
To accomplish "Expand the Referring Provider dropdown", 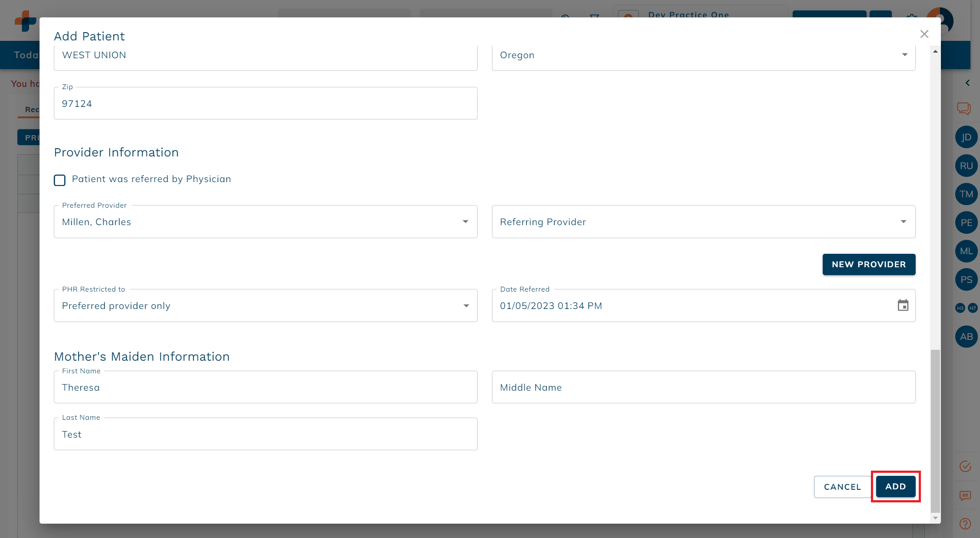I will (x=904, y=222).
